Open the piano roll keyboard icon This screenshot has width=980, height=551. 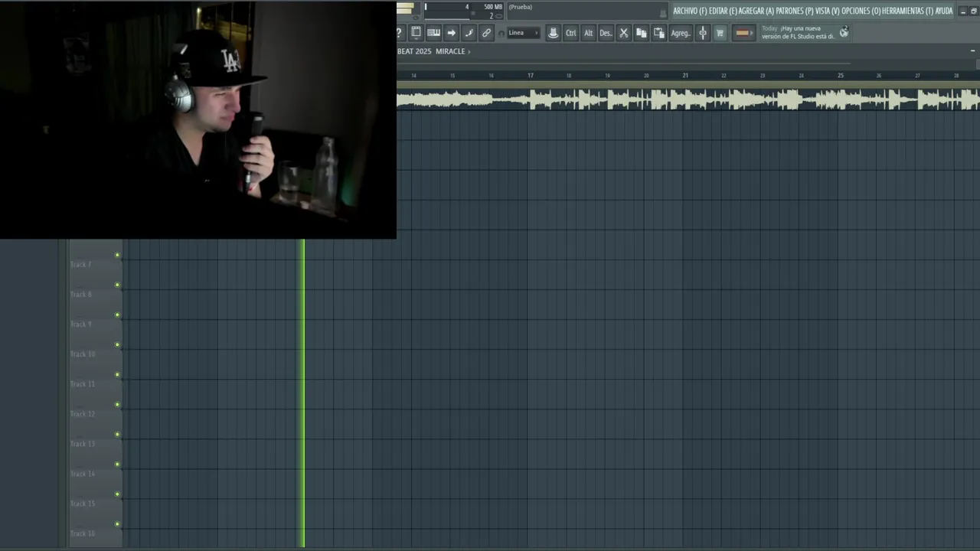[x=433, y=33]
